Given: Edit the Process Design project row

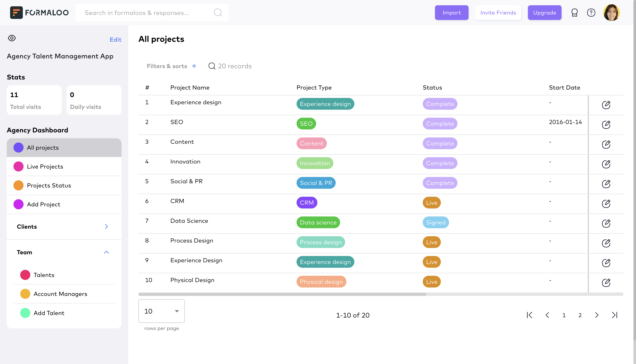Looking at the screenshot, I should click(606, 243).
